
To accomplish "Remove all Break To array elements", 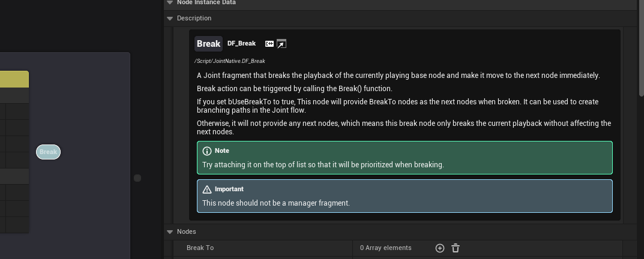I will tap(456, 248).
